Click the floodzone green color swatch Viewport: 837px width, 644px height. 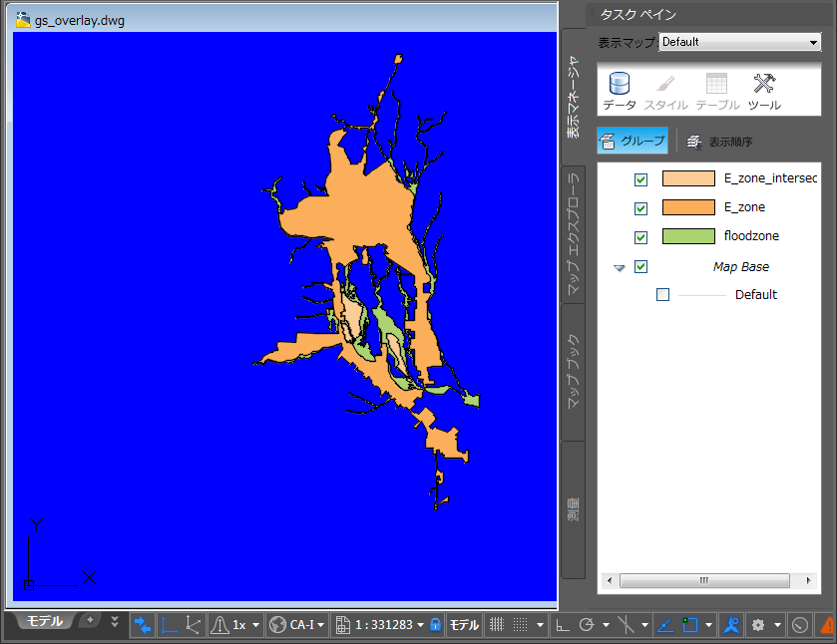[x=688, y=236]
